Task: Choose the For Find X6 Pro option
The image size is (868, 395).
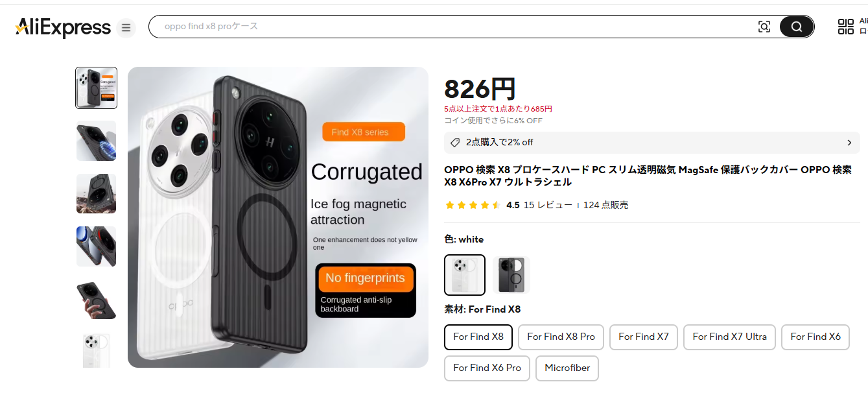Action: (x=487, y=368)
